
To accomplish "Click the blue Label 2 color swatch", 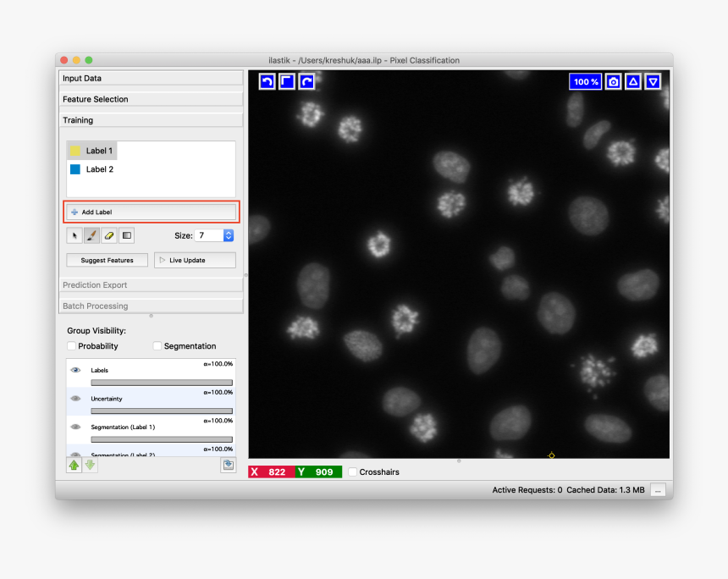I will point(75,169).
